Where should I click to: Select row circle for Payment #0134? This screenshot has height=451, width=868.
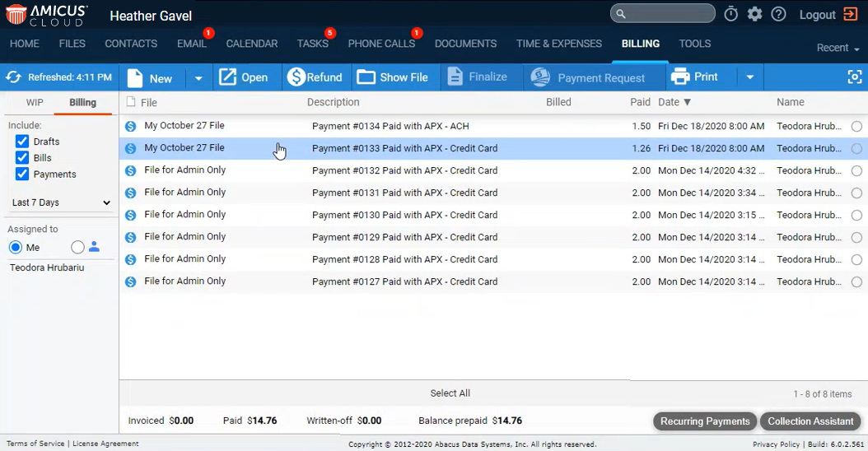[856, 126]
